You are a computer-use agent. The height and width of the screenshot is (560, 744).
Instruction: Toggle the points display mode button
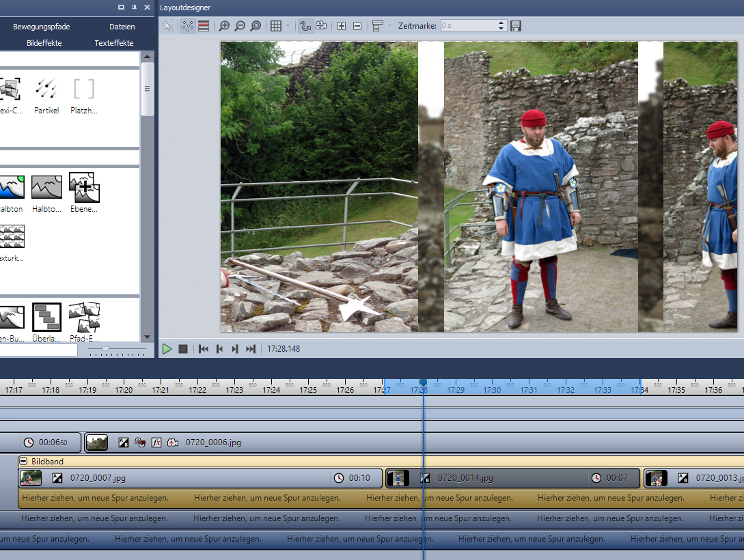[x=187, y=26]
